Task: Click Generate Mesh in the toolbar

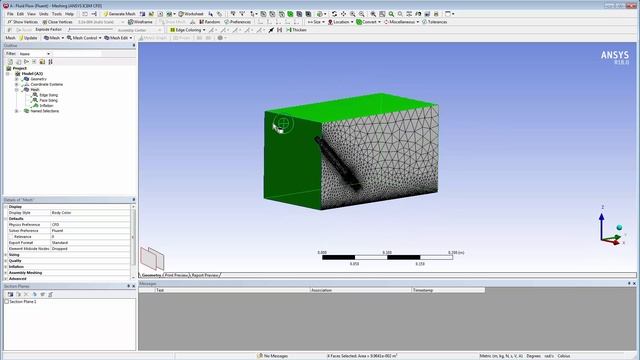Action: point(119,14)
